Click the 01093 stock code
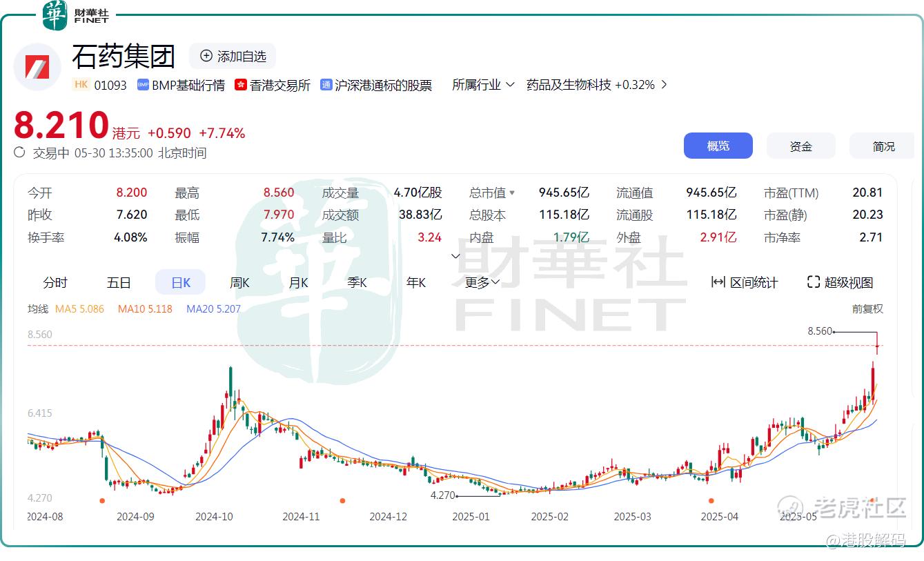 110,85
